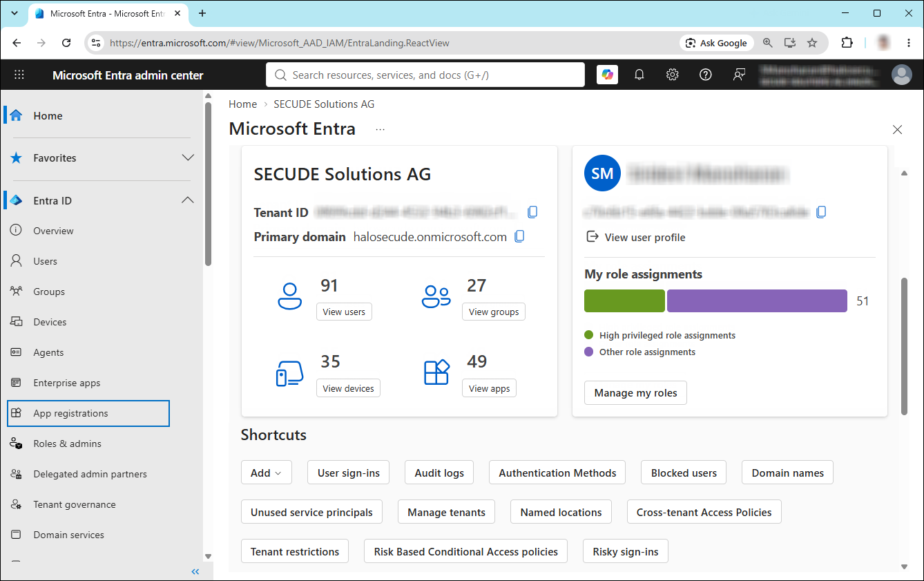The height and width of the screenshot is (581, 924).
Task: Click the help question mark icon
Action: tap(706, 75)
